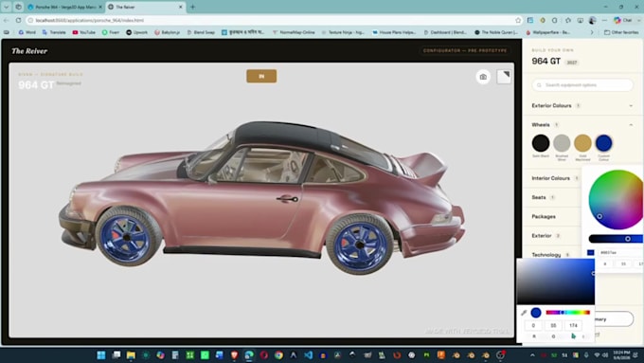Open the Copilot Chat button
644x363 pixels.
point(623,20)
